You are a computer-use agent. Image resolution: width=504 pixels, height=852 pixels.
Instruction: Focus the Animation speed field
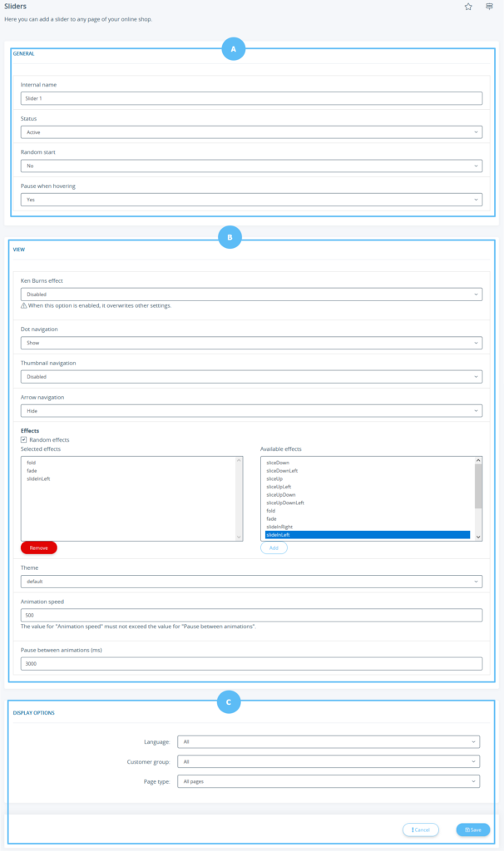[251, 615]
